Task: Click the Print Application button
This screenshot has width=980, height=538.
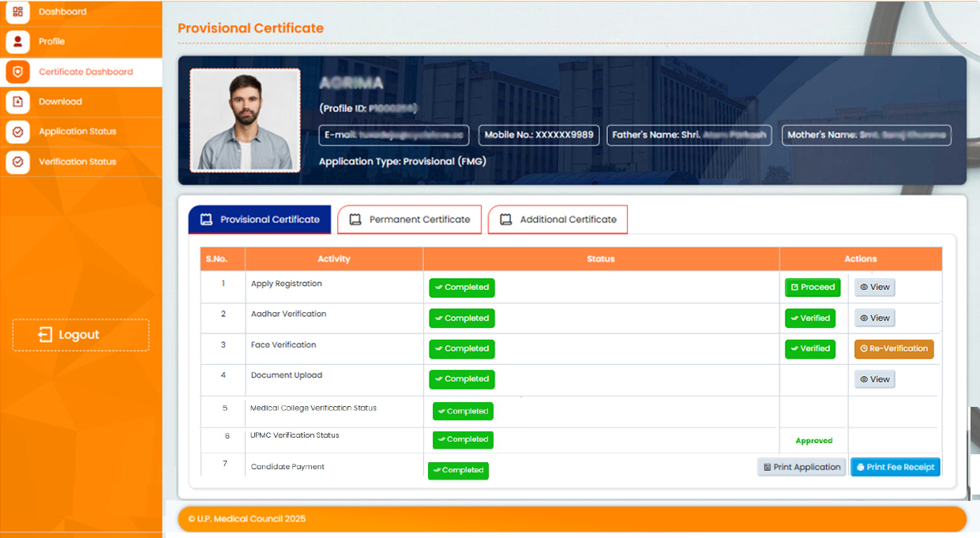Action: pos(801,467)
